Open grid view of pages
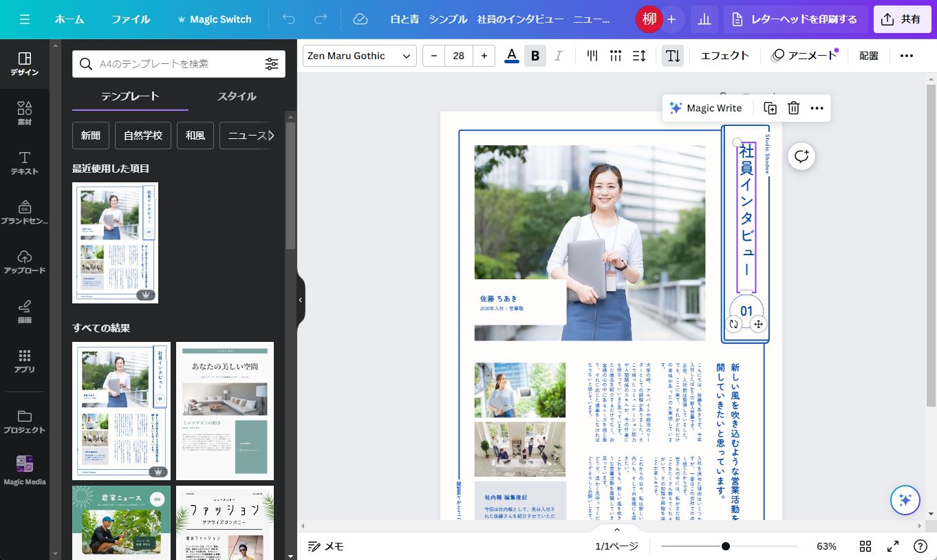Viewport: 937px width, 560px height. click(865, 546)
